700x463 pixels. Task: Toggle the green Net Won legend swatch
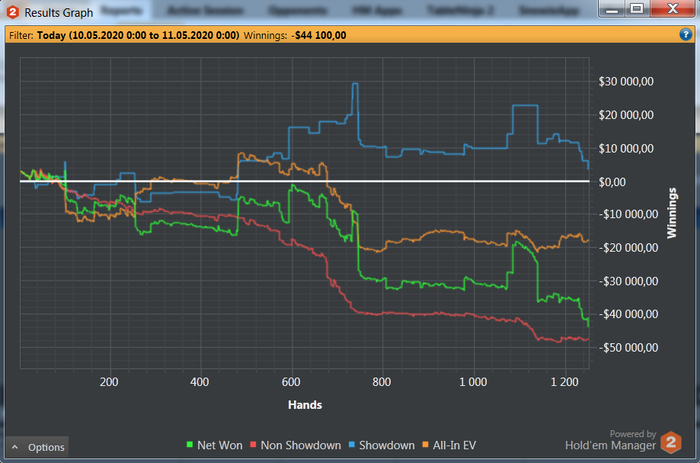[x=190, y=445]
